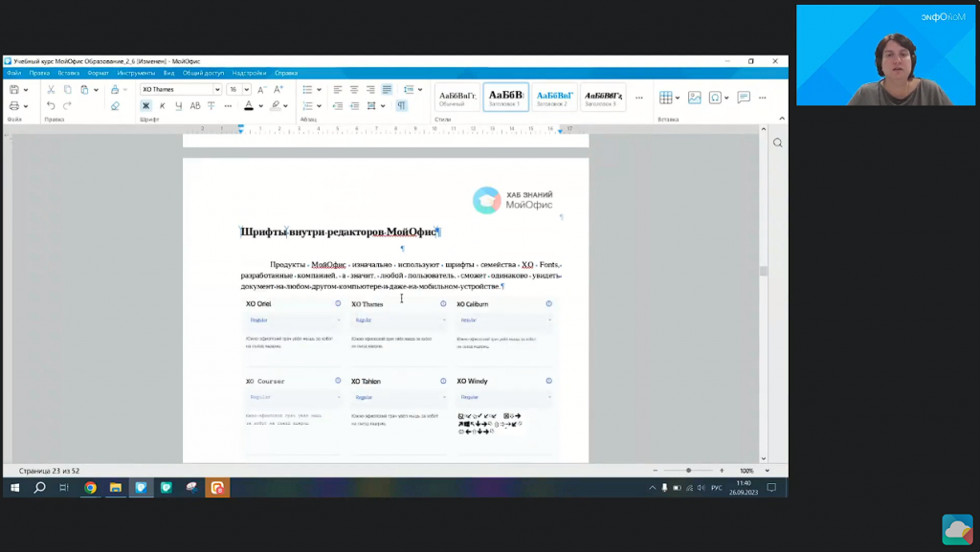Toggle non-printing characters pilcrow
Image resolution: width=980 pixels, height=552 pixels.
point(401,105)
